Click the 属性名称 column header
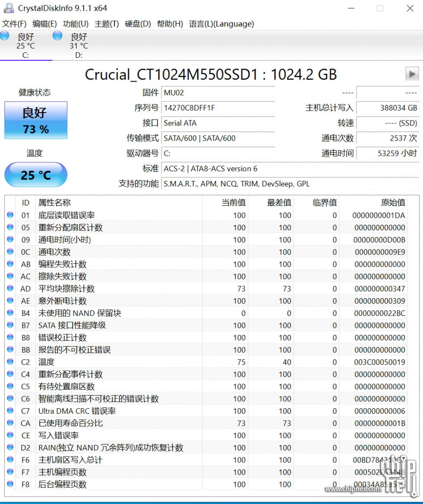Viewport: 423px width, 504px height. tap(119, 202)
